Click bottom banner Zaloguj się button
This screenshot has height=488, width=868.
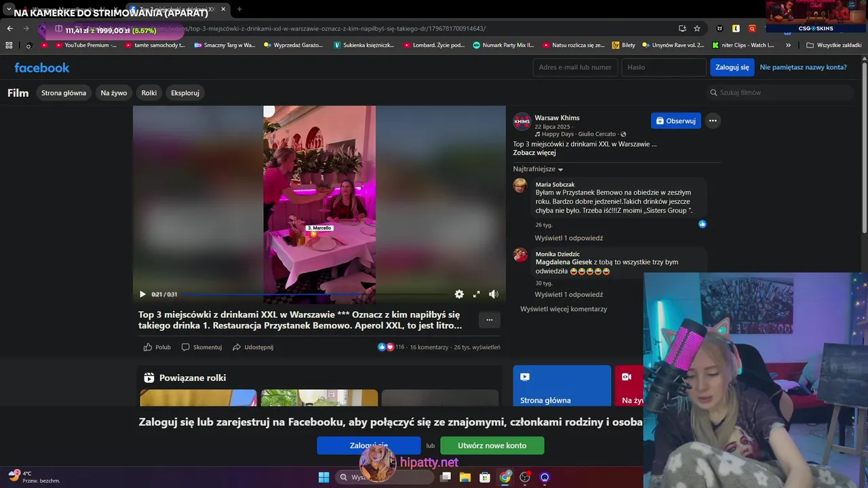click(x=369, y=445)
